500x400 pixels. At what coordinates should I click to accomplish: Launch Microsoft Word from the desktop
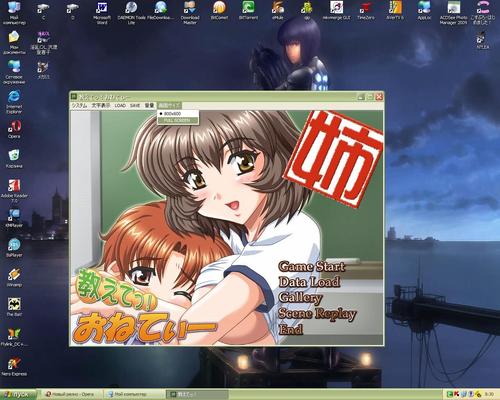point(102,13)
